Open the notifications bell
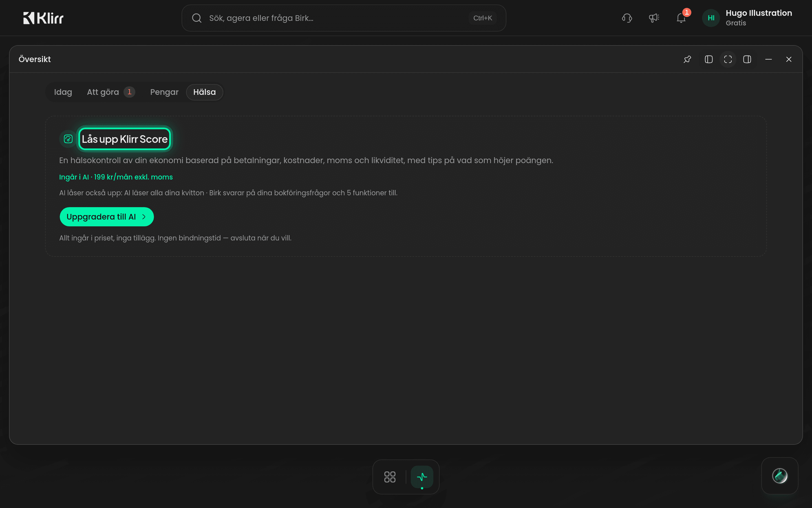This screenshot has width=812, height=508. (681, 18)
